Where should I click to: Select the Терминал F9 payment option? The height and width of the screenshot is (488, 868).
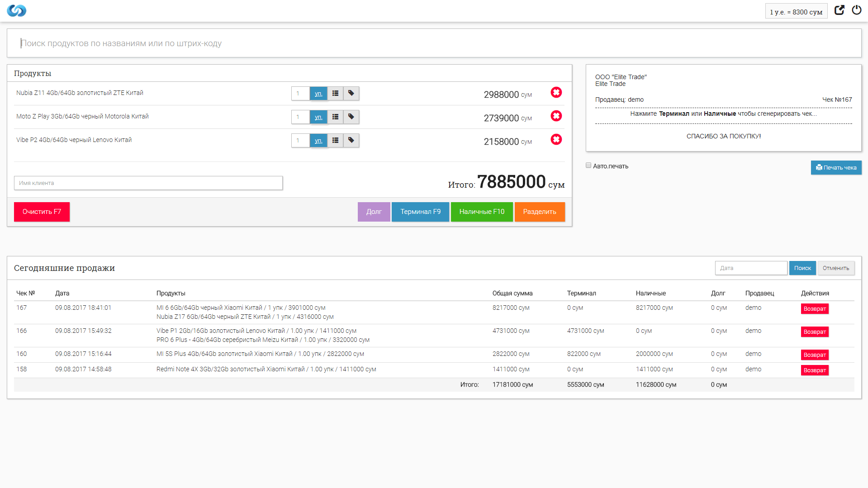(x=420, y=212)
